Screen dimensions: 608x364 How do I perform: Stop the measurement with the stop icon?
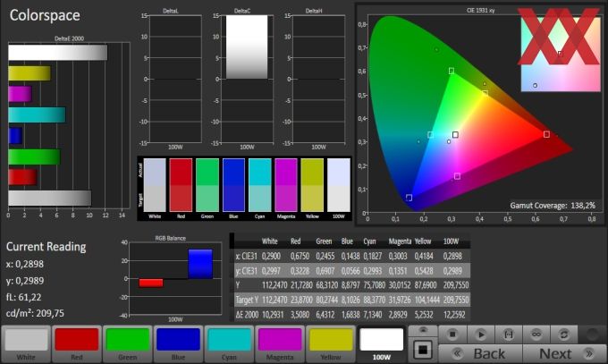point(452,334)
